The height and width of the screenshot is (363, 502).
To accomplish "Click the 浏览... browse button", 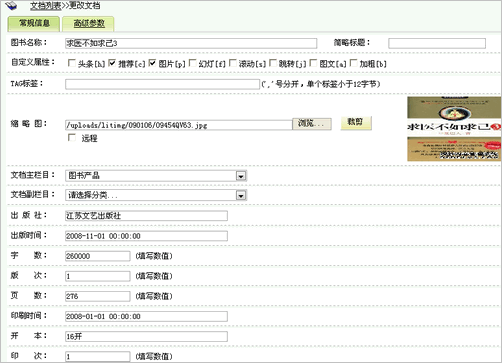I will coord(312,124).
